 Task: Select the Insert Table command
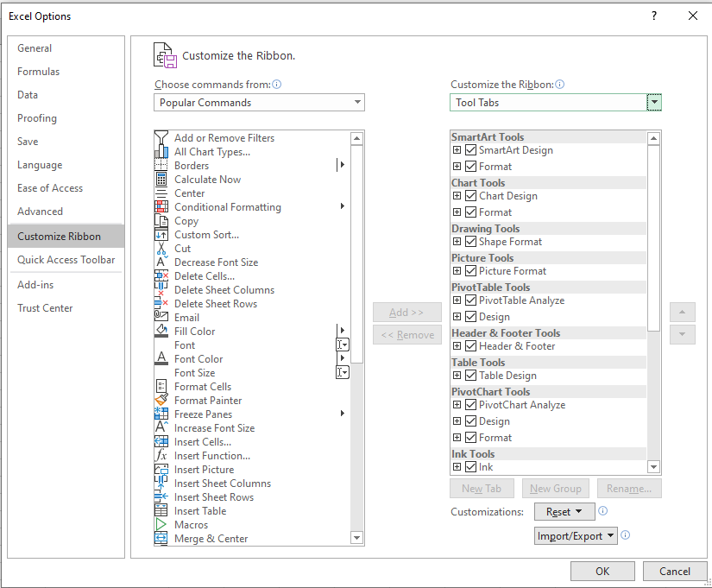201,510
